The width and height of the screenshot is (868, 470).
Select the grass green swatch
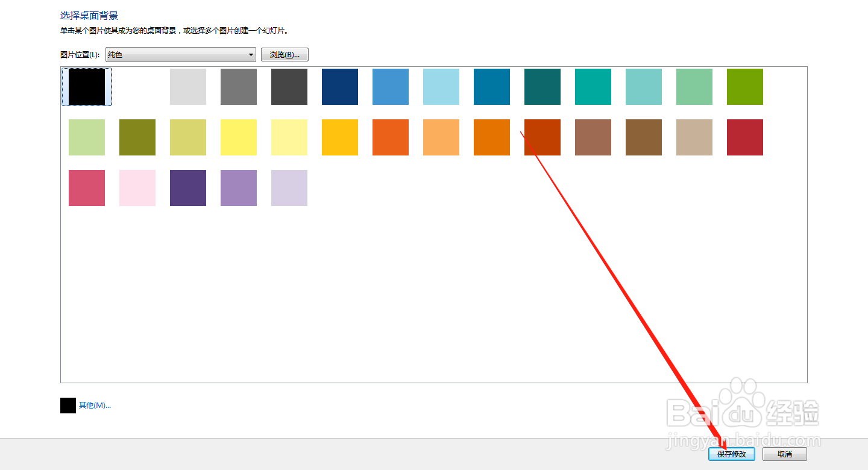745,87
